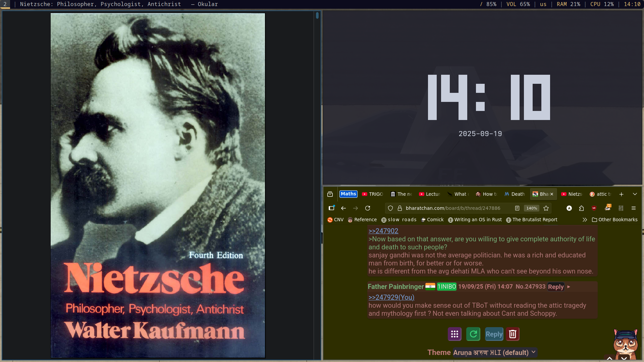This screenshot has width=644, height=362.
Task: Click the red trash delete button
Action: (513, 334)
